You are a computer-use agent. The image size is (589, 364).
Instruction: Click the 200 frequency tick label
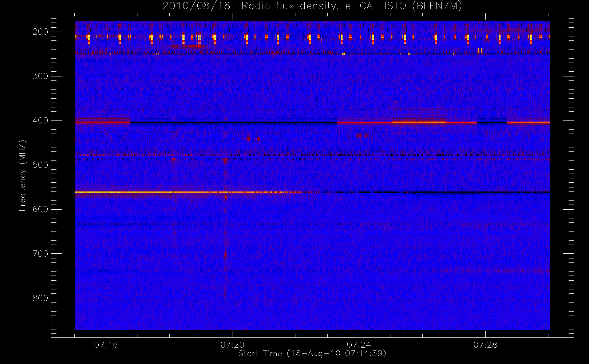tap(40, 32)
